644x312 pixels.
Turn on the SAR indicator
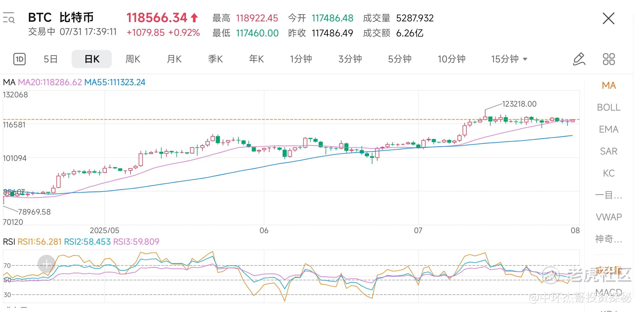(x=608, y=151)
